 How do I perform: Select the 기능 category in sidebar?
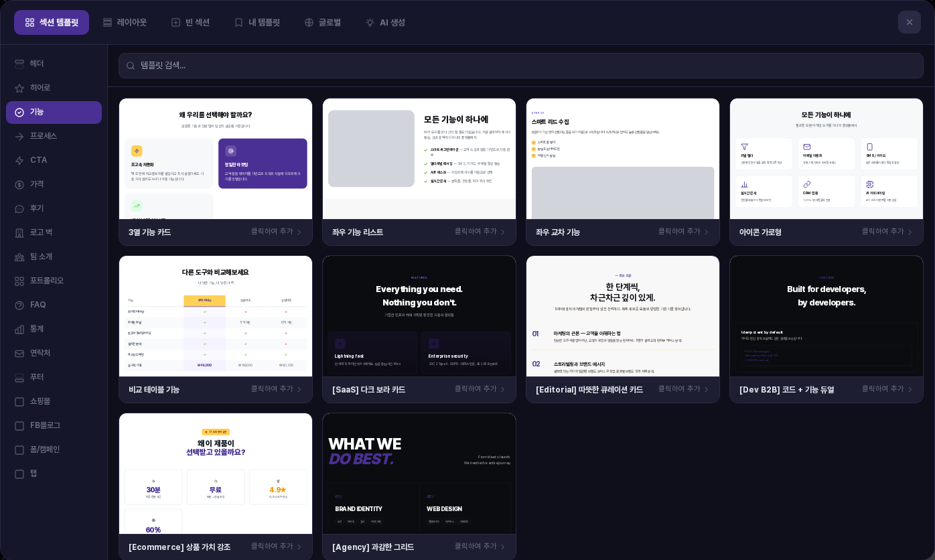point(54,112)
